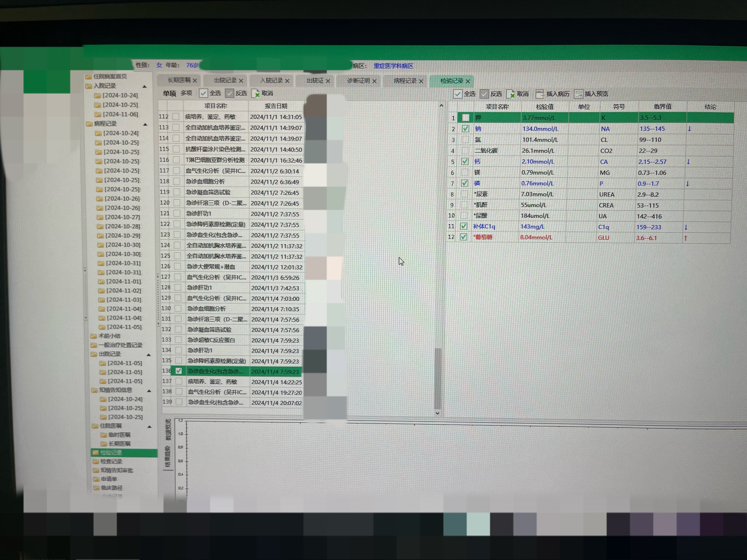Collapse the 知情告知信息 section arrow
This screenshot has height=560, width=747.
click(149, 391)
